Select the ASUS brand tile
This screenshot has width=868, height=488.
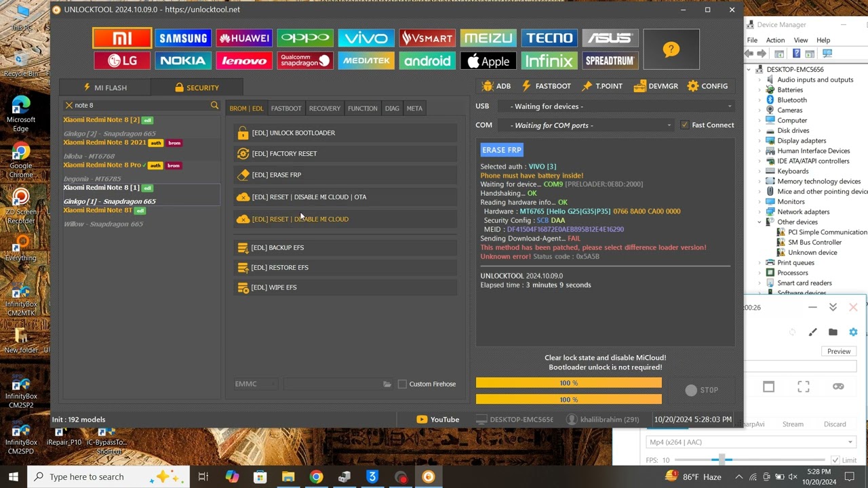pyautogui.click(x=610, y=38)
